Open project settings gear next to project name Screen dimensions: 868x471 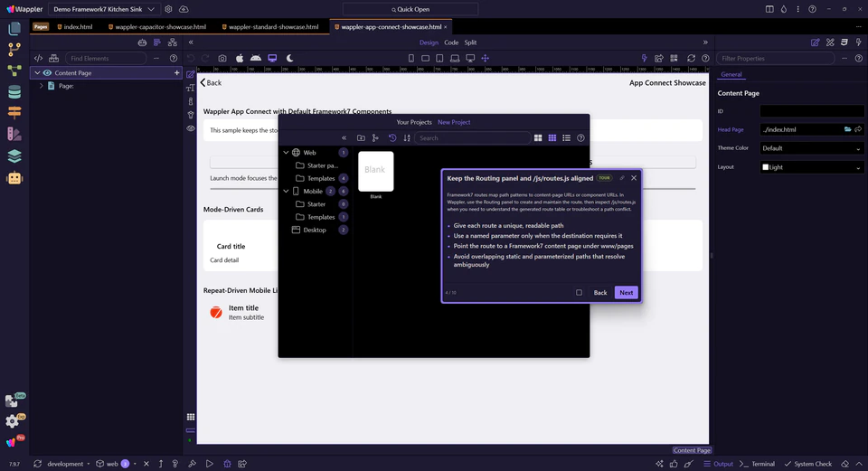pos(168,9)
